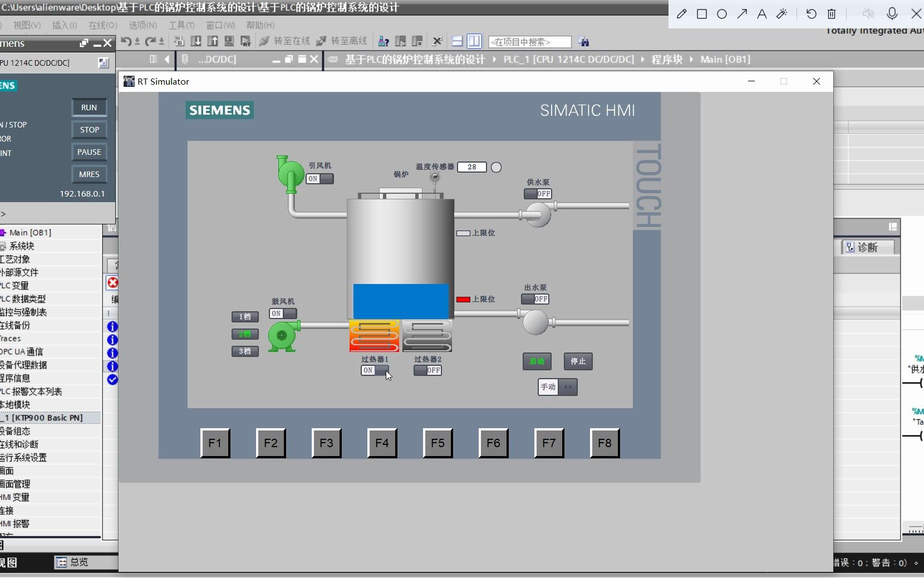Click the recorder undo icon
This screenshot has width=924, height=578.
click(811, 14)
